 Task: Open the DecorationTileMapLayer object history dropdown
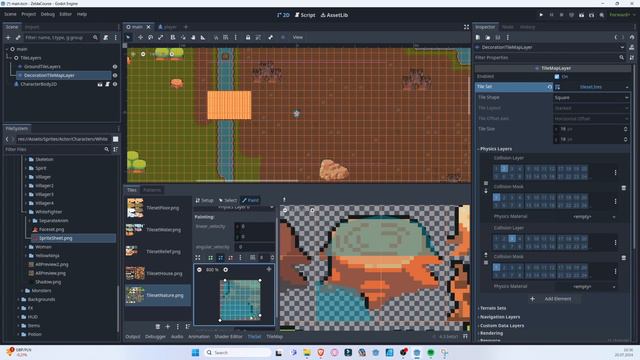click(622, 47)
